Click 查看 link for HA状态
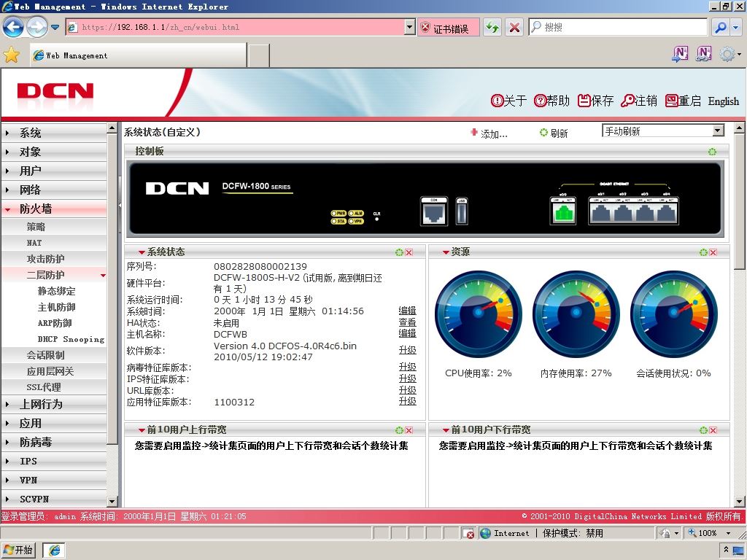 click(407, 322)
